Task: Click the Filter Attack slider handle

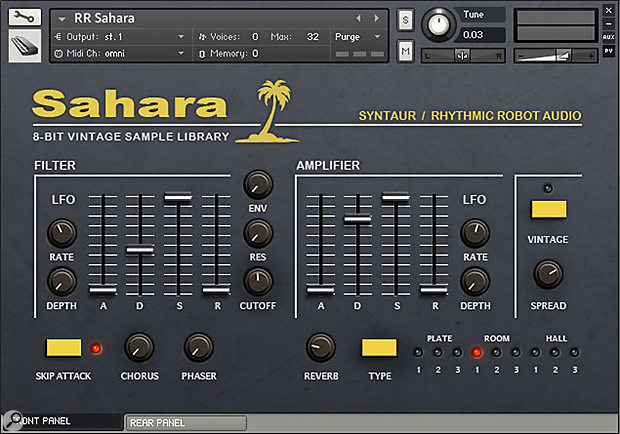Action: point(103,291)
